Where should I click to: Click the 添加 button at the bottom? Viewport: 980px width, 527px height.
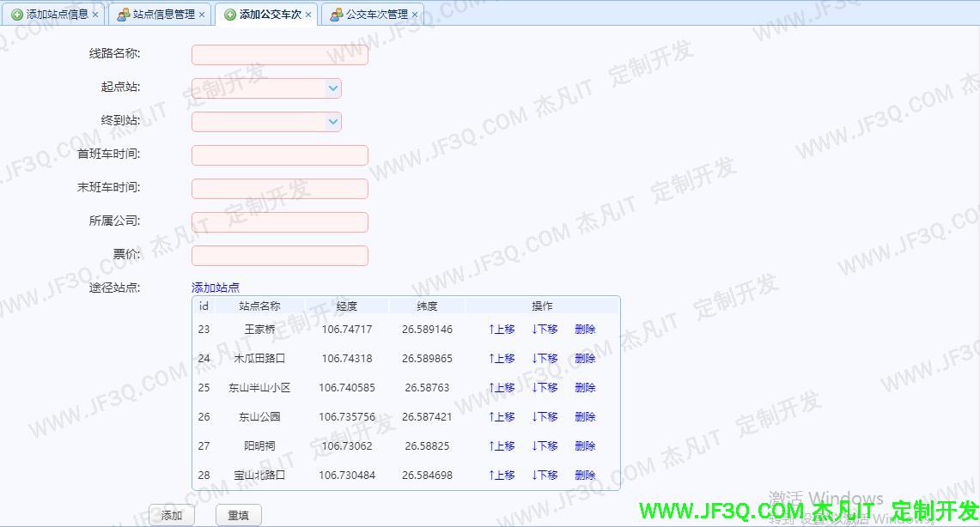pyautogui.click(x=171, y=515)
